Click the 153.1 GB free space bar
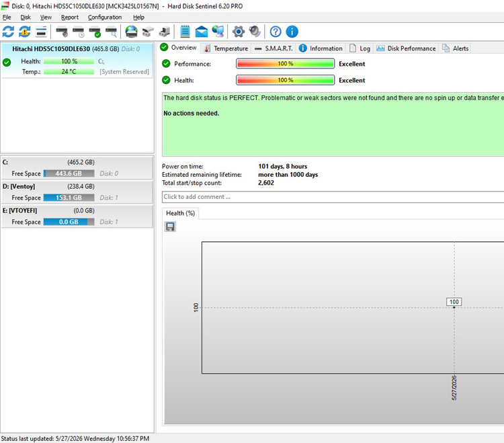This screenshot has height=443, width=504. tap(69, 198)
